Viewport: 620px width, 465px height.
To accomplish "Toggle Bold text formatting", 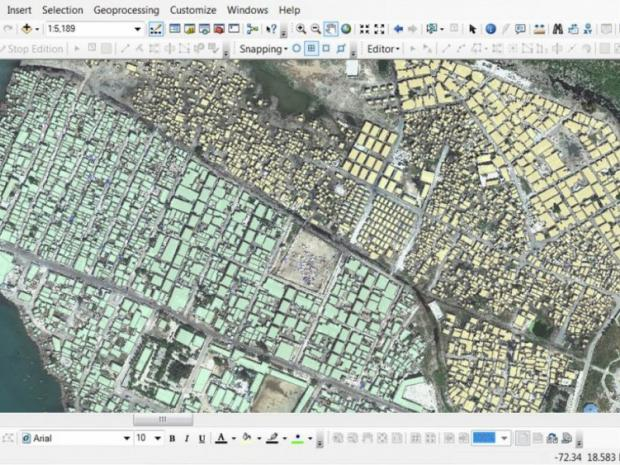I will pos(172,438).
